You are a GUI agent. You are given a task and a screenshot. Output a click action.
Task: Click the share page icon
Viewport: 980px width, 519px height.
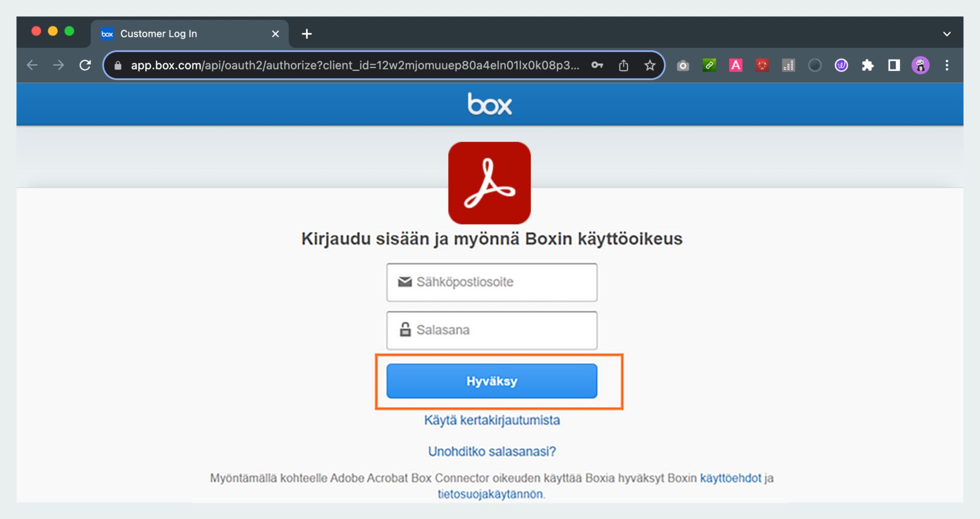623,65
